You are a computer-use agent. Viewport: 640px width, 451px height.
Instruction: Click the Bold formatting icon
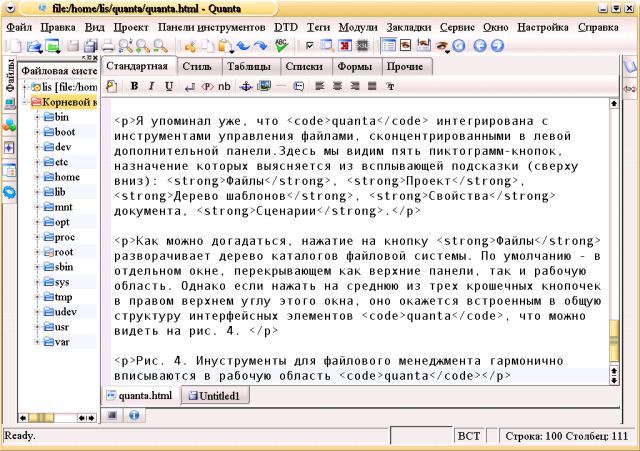pyautogui.click(x=133, y=86)
